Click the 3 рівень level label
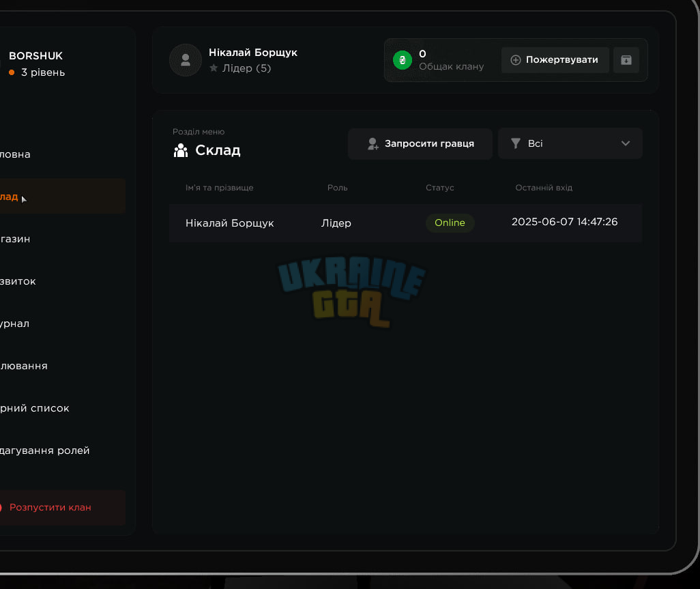This screenshot has width=700, height=589. 43,72
